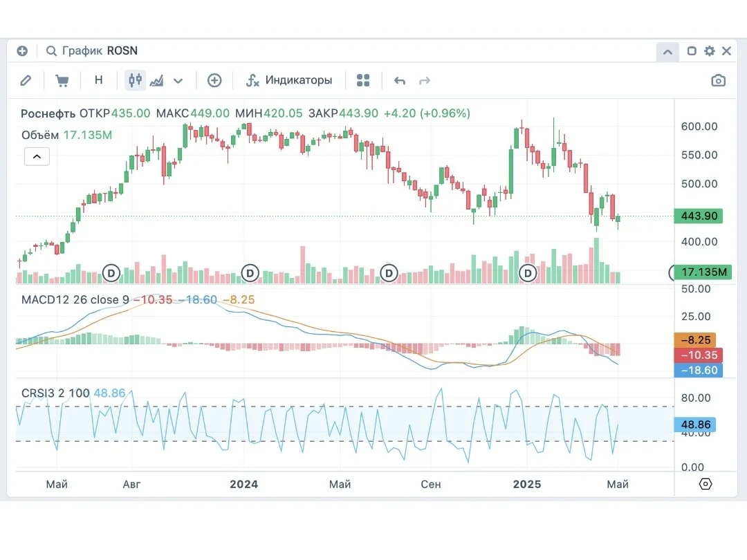The height and width of the screenshot is (560, 747).
Task: Click the dividend D marker at 2025
Action: 528,273
